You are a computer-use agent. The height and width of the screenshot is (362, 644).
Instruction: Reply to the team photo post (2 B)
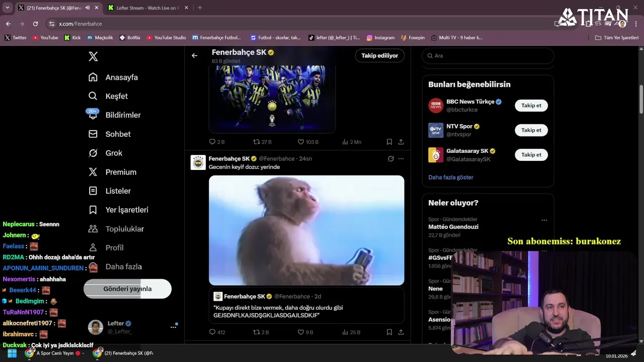coord(216,142)
